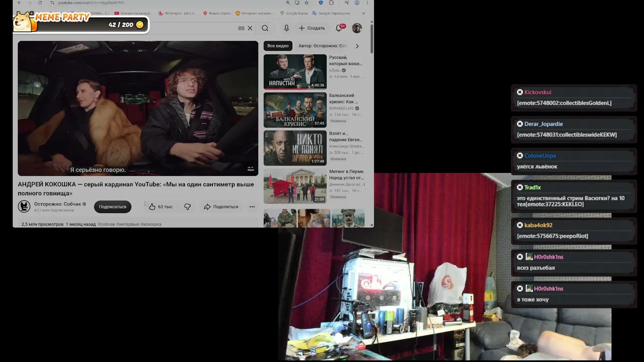Screen dimensions: 644x362
Task: Open the Балканский кризис: Как video title
Action: coord(344,99)
